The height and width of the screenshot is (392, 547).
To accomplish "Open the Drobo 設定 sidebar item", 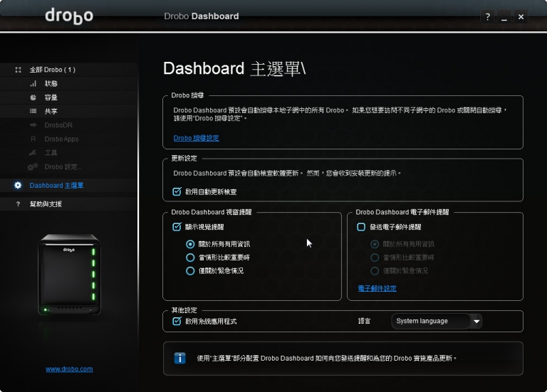I will point(68,167).
